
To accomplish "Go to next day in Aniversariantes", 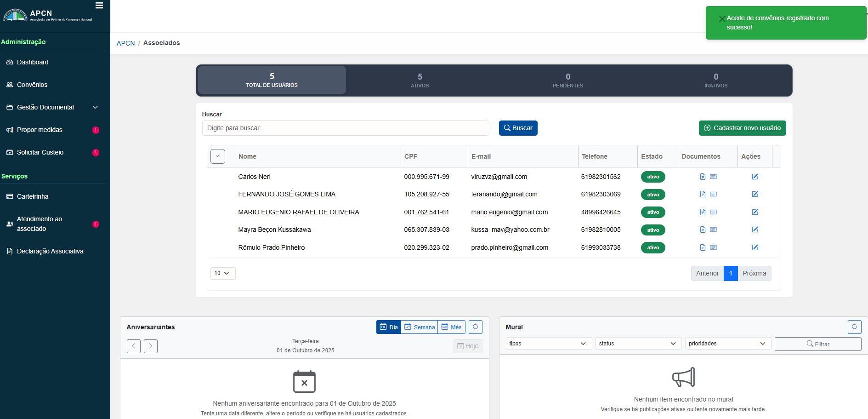I will coord(151,346).
